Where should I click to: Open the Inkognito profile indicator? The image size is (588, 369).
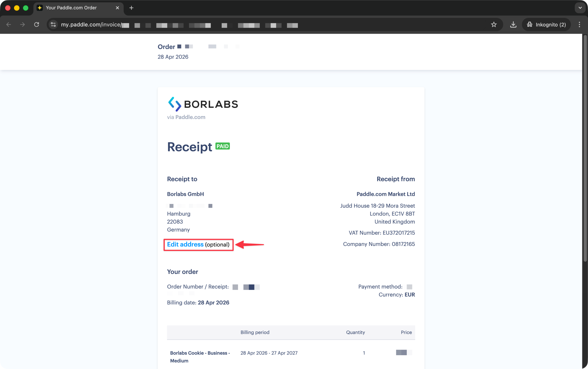click(x=546, y=25)
